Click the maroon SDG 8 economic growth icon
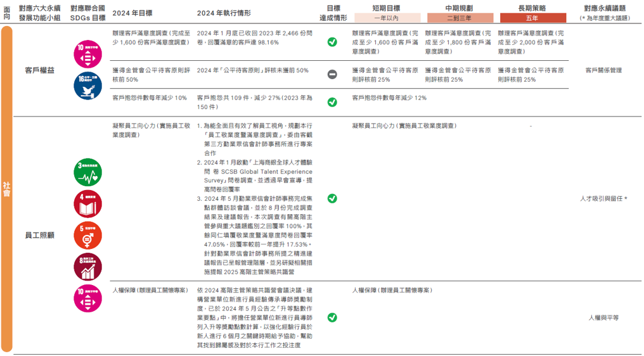Image resolution: width=644 pixels, height=356 pixels. click(87, 267)
